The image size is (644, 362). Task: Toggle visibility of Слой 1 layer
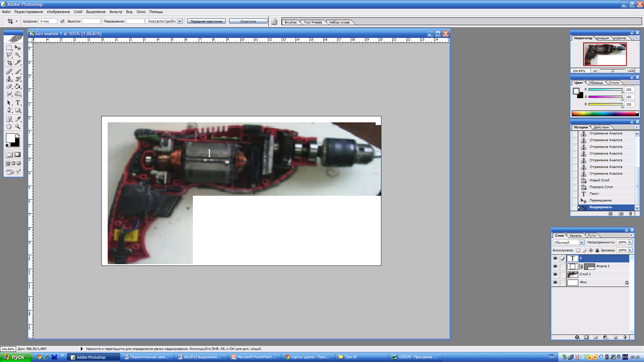[x=555, y=275]
